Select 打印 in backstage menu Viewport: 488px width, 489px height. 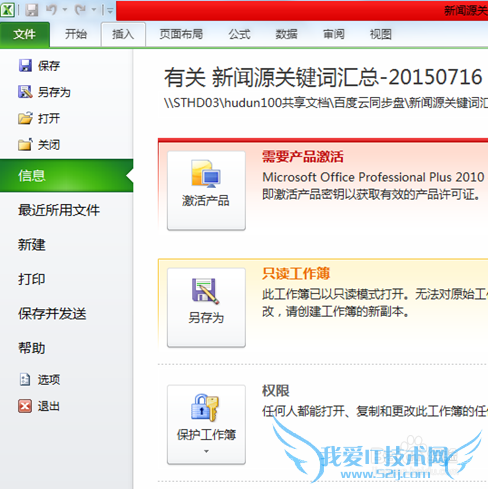(x=32, y=279)
